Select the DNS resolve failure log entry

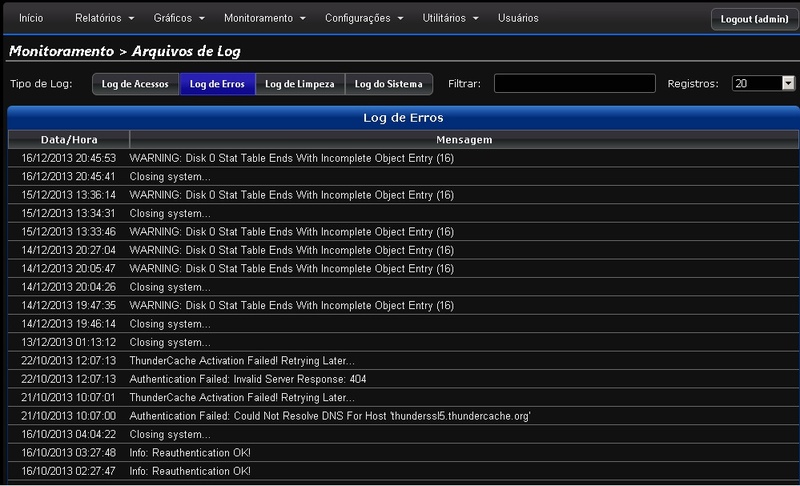(x=330, y=416)
